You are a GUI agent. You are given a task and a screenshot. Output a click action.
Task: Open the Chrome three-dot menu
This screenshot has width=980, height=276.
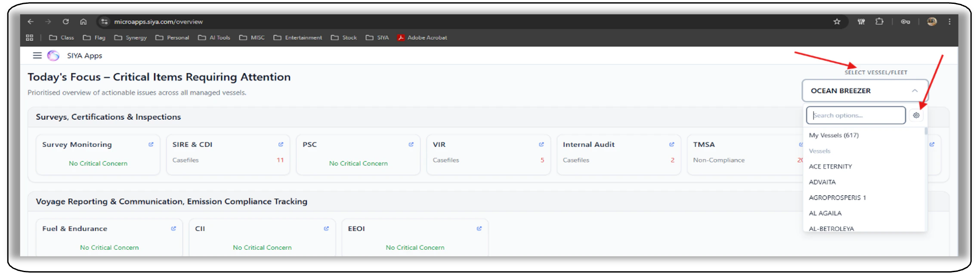click(949, 22)
